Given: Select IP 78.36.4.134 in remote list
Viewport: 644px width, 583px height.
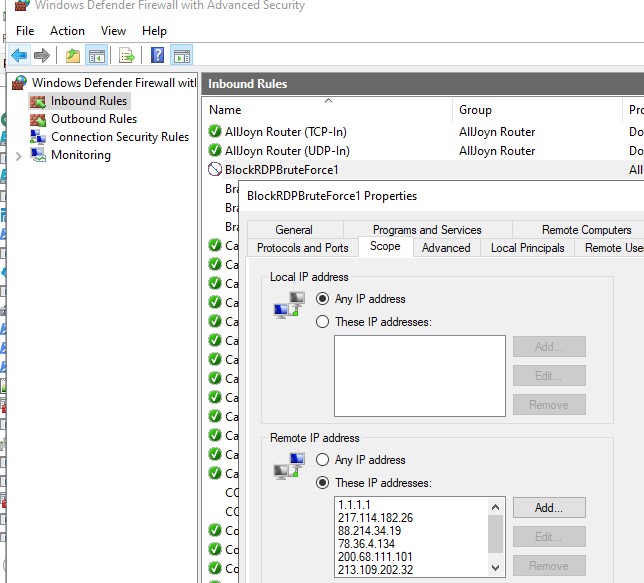Looking at the screenshot, I should 366,544.
